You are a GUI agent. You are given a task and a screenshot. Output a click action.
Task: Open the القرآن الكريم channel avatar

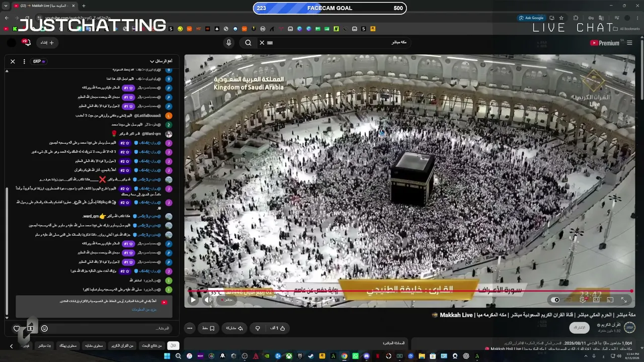(x=629, y=328)
